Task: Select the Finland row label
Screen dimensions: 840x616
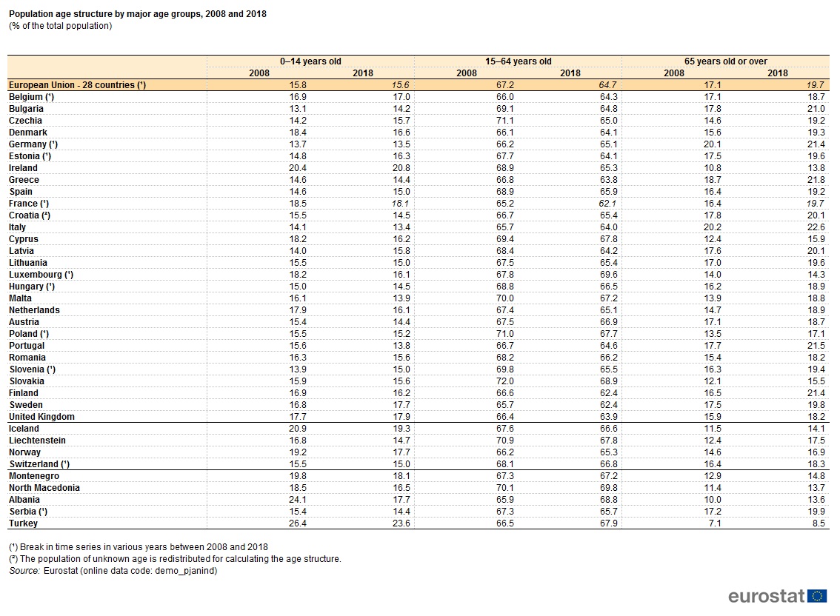Action: 24,393
